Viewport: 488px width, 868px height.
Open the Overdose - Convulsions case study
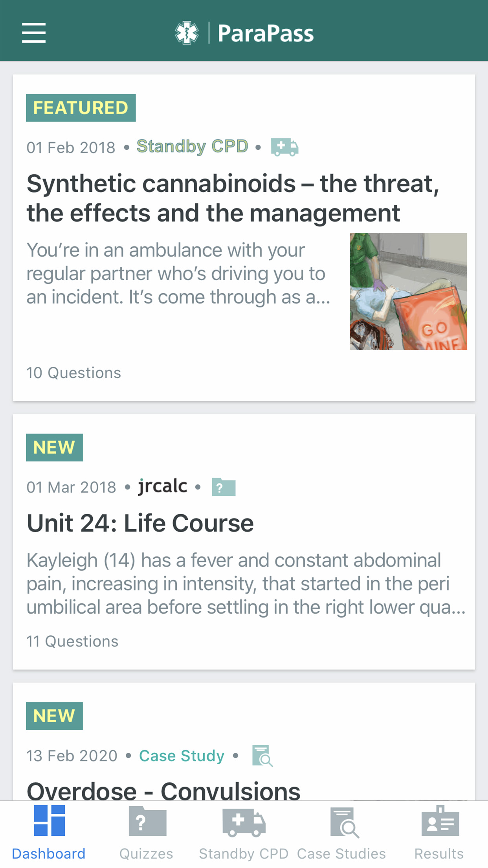click(163, 790)
